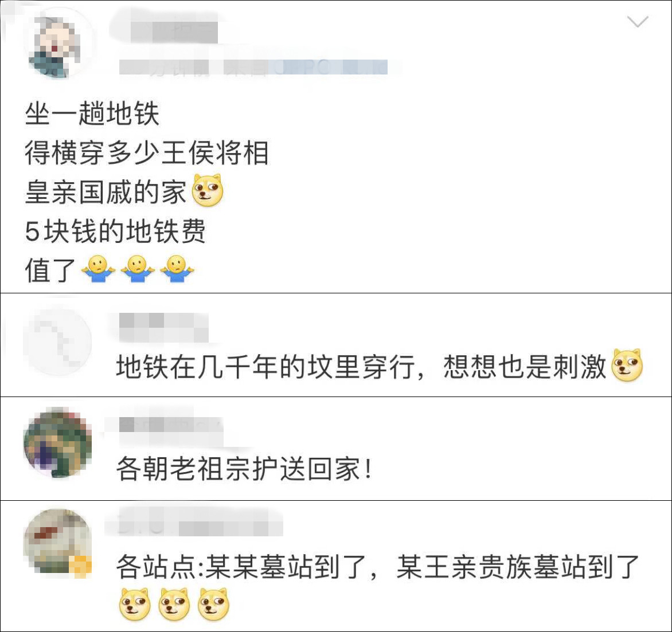This screenshot has height=632, width=672.
Task: Select the post text 坐一趟地铁
Action: point(92,113)
